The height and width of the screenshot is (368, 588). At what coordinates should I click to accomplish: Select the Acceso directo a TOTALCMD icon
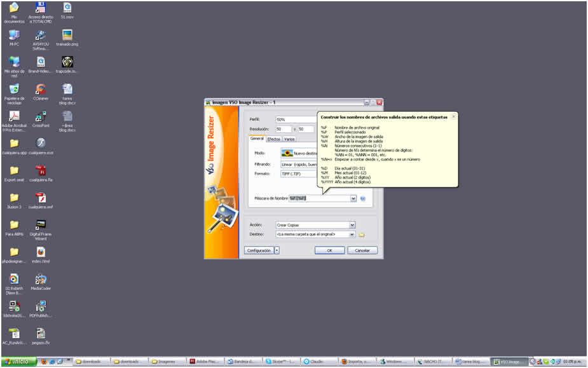tap(41, 13)
